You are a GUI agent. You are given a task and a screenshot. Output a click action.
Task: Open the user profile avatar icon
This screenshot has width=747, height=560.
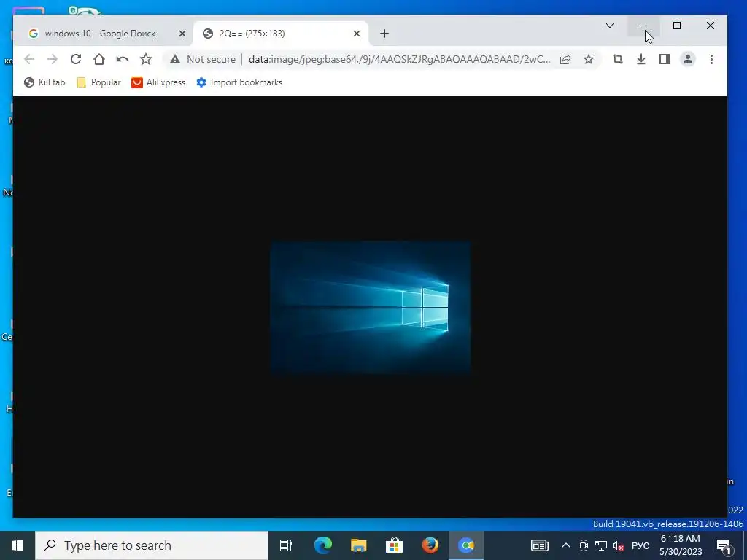[688, 59]
